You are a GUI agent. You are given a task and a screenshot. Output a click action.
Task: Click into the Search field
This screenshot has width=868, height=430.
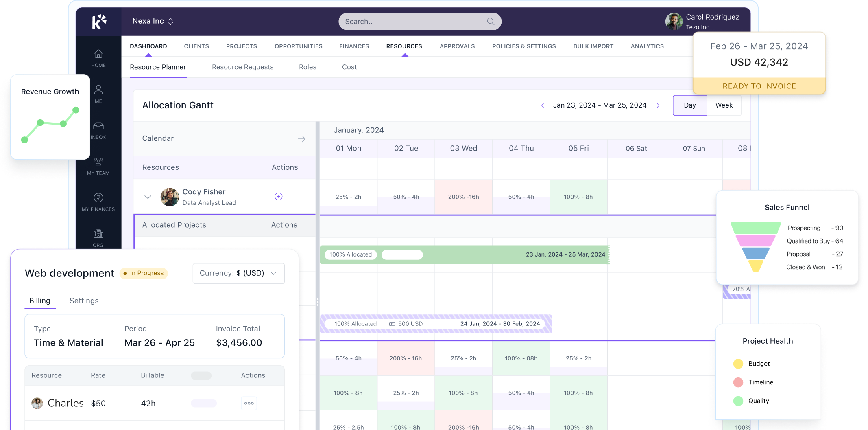coord(420,22)
